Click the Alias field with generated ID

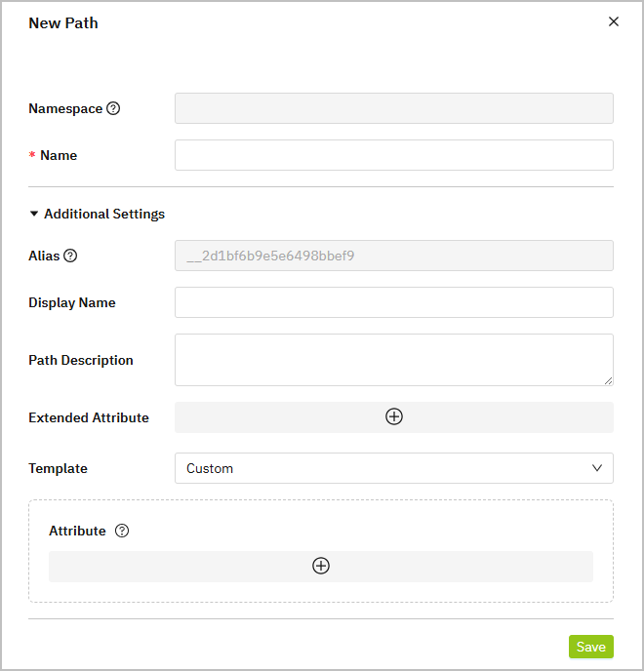pos(393,256)
